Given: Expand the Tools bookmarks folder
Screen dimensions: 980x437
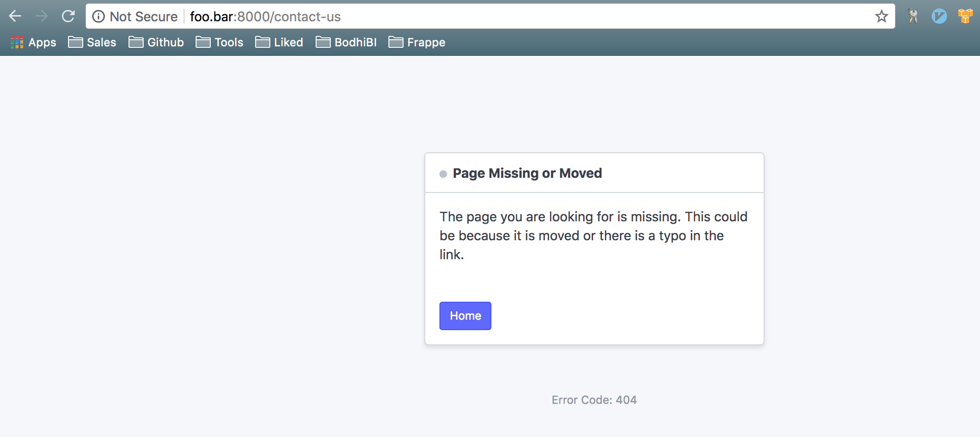Looking at the screenshot, I should click(x=220, y=43).
